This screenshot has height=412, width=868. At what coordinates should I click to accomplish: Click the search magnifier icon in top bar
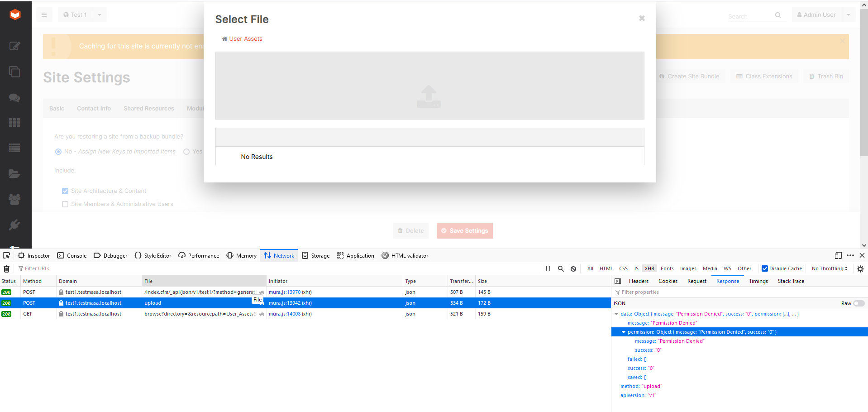778,15
